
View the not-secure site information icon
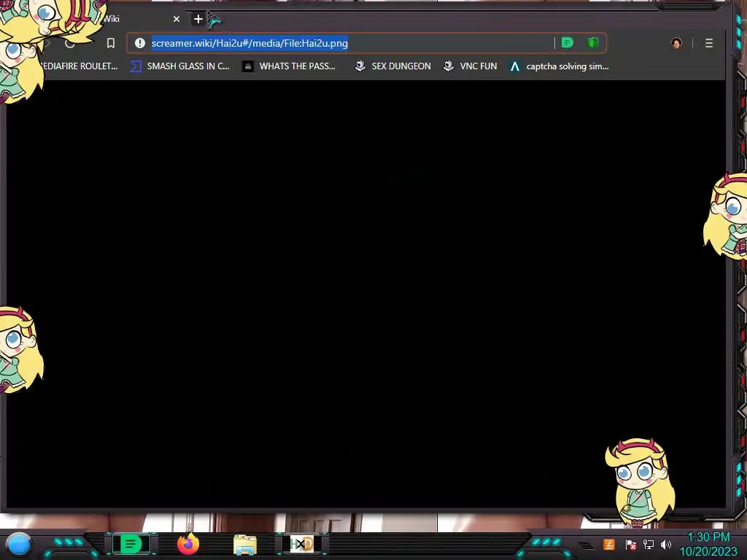pos(139,43)
